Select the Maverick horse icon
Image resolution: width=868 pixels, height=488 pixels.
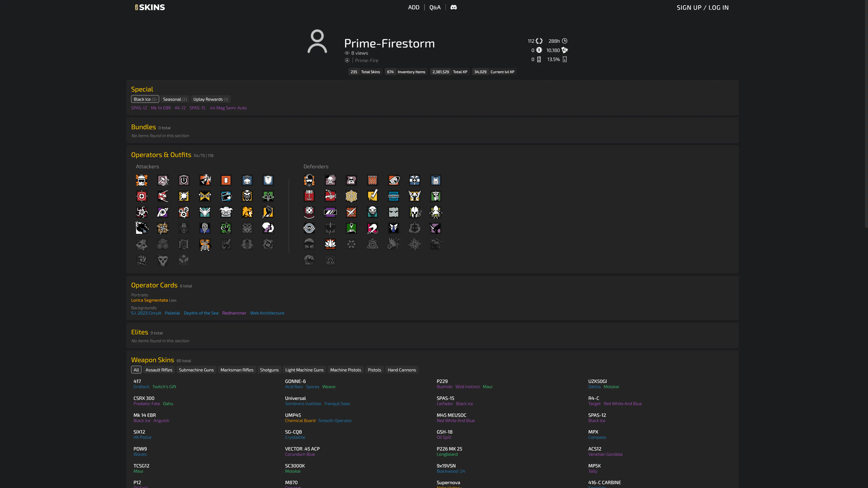pos(142,228)
